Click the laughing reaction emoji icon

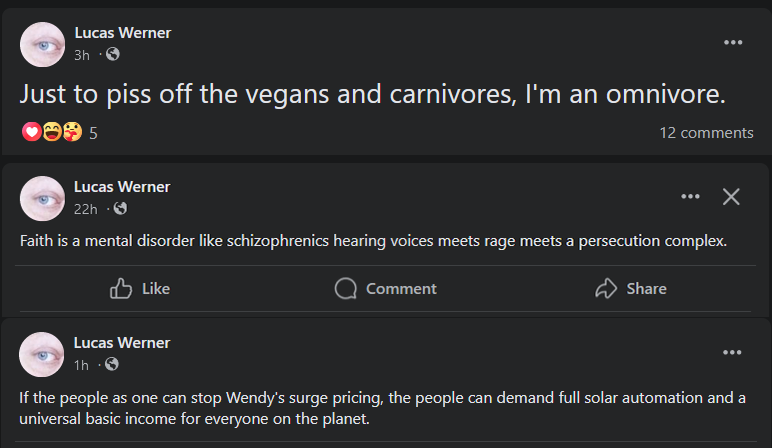click(x=52, y=132)
